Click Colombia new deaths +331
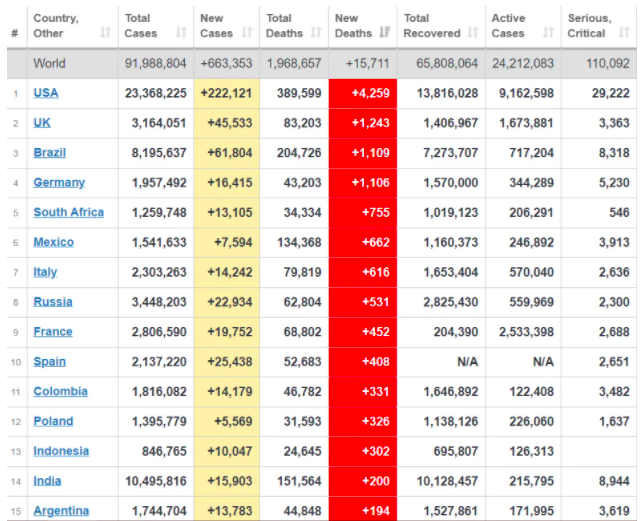Image resolution: width=640 pixels, height=521 pixels. pyautogui.click(x=376, y=392)
